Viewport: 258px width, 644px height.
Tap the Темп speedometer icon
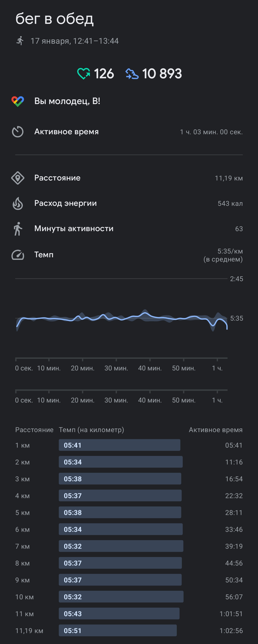pyautogui.click(x=18, y=255)
